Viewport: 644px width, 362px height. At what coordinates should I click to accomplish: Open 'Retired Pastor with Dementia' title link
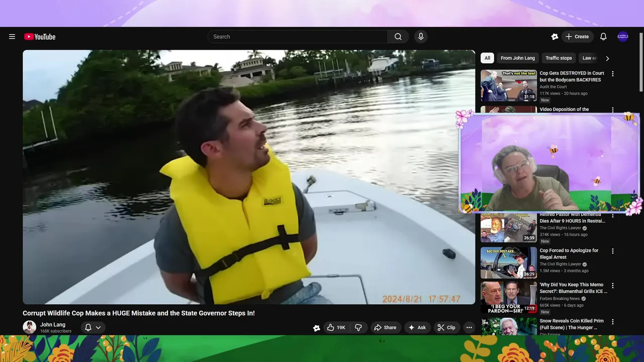tap(573, 218)
